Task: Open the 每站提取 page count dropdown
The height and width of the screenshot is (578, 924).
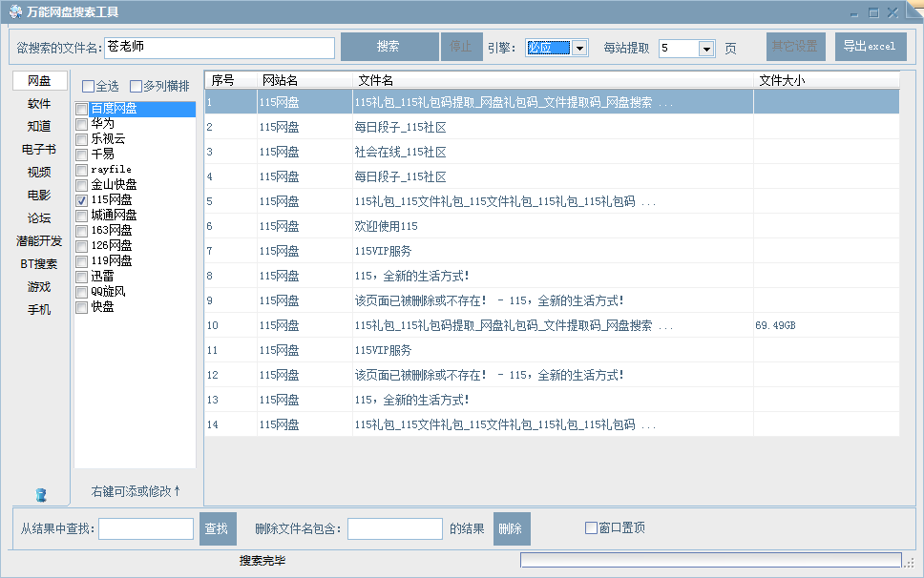Action: coord(706,49)
